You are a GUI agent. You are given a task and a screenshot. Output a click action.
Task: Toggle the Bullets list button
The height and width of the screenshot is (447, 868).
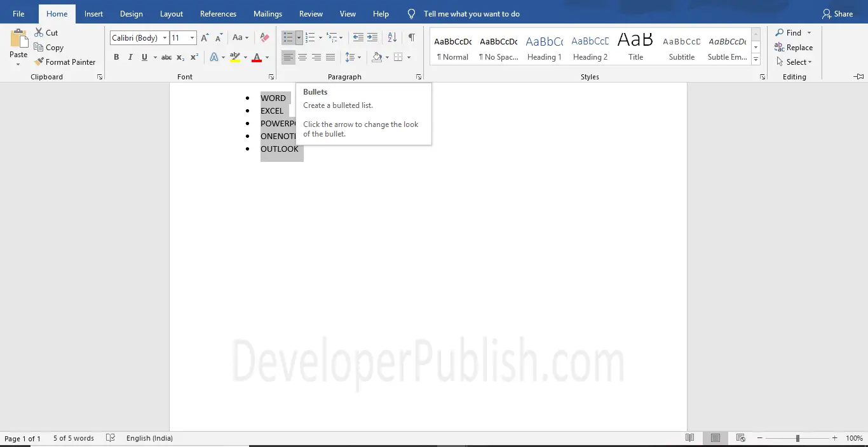288,38
